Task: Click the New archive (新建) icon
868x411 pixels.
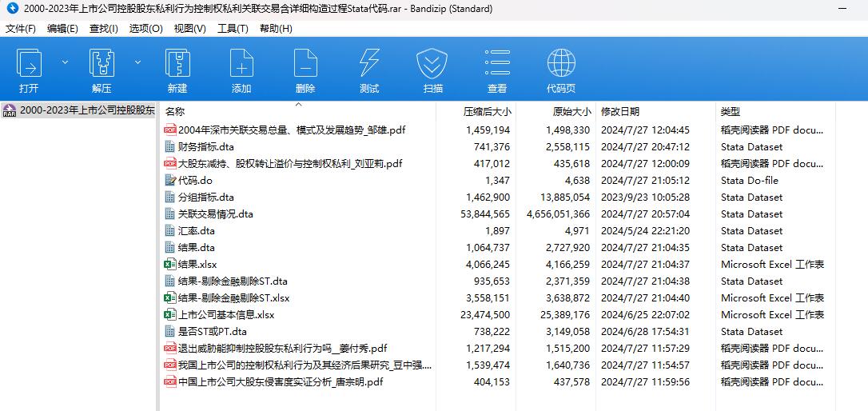Action: (177, 62)
